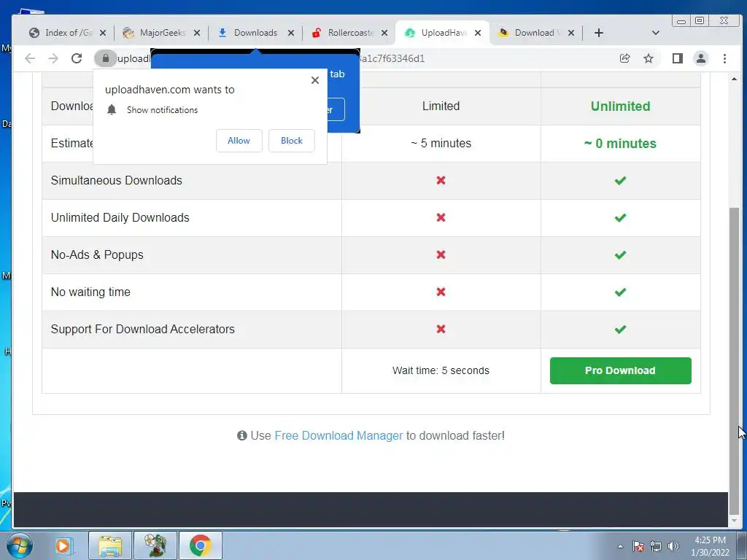The width and height of the screenshot is (747, 560).
Task: Bookmark this page with star
Action: [x=649, y=58]
